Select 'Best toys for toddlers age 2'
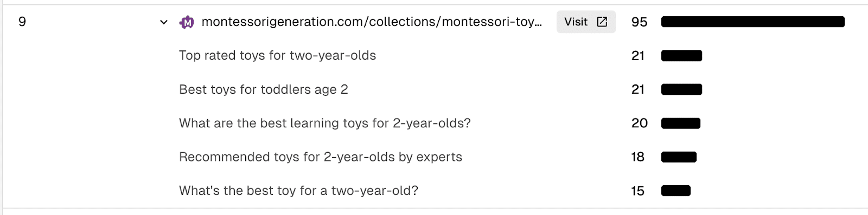This screenshot has height=215, width=868. click(x=264, y=89)
